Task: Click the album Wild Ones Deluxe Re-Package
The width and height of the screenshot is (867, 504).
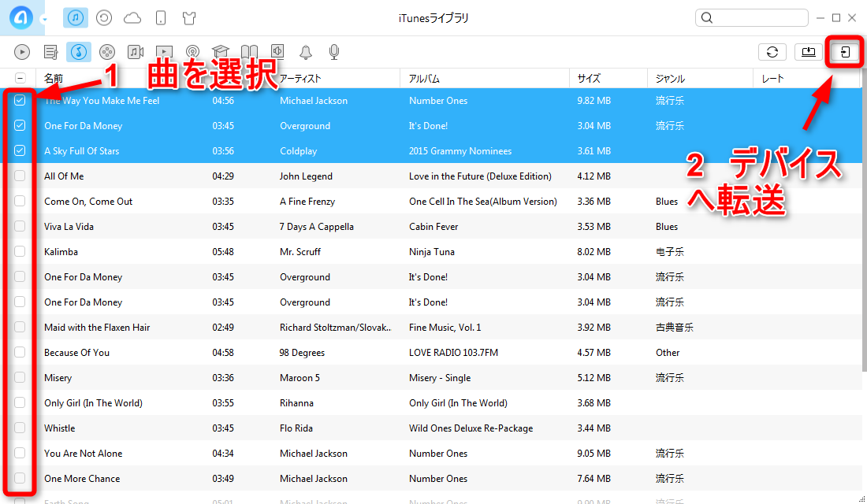Action: 471,428
